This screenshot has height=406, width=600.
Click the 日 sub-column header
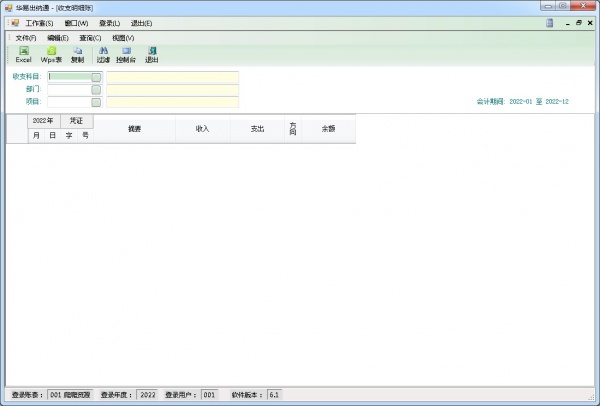[x=52, y=135]
